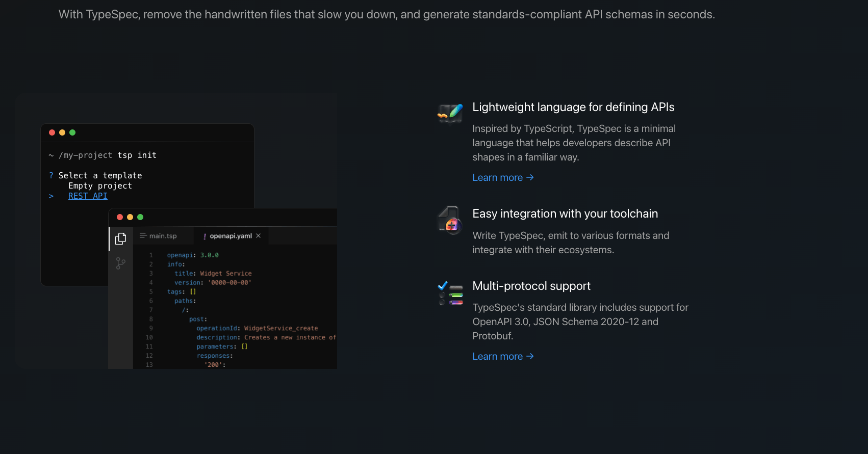This screenshot has height=454, width=868.
Task: Click code line 'paths:'
Action: pyautogui.click(x=185, y=301)
